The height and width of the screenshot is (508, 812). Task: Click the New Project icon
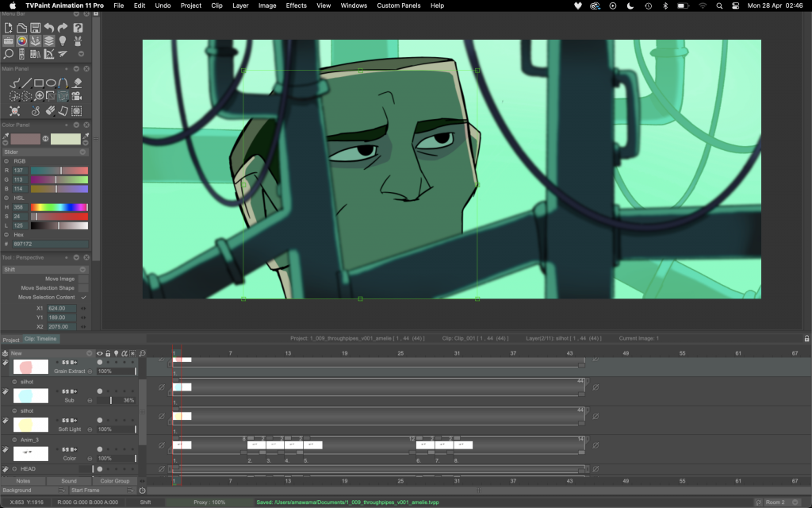point(8,28)
